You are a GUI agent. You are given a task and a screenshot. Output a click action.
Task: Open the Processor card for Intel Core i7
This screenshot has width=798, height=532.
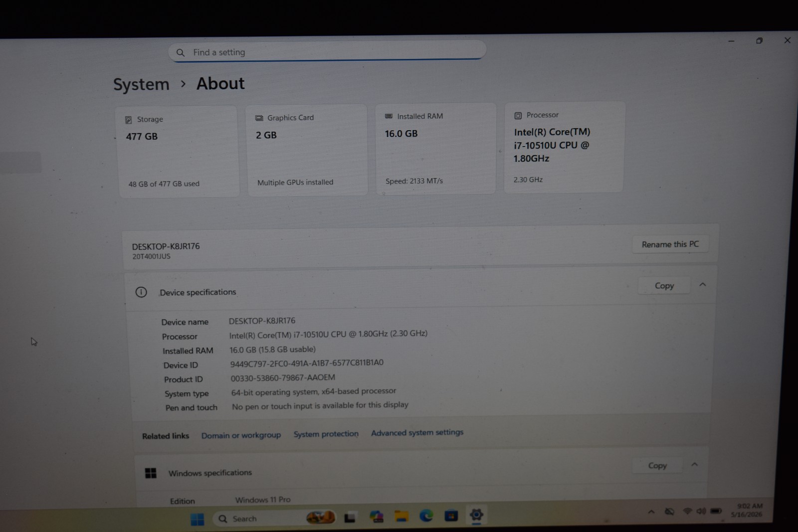coord(564,147)
